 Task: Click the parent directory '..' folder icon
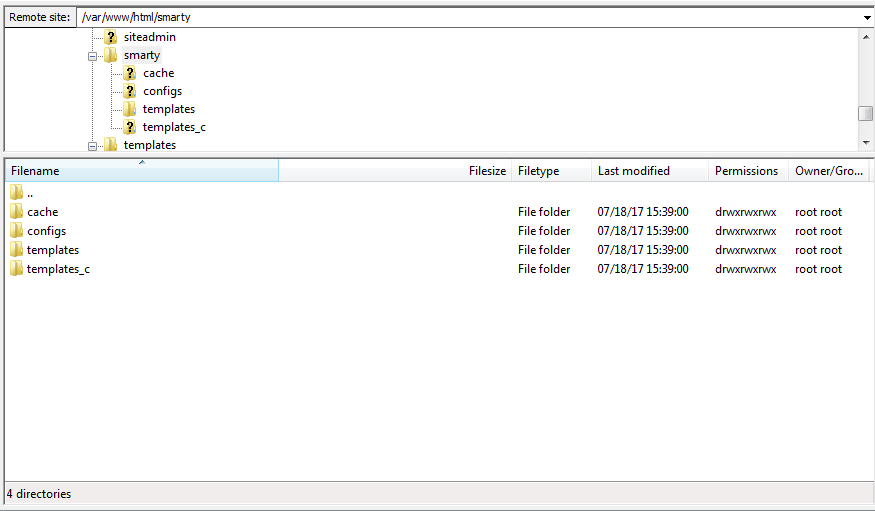tap(16, 193)
